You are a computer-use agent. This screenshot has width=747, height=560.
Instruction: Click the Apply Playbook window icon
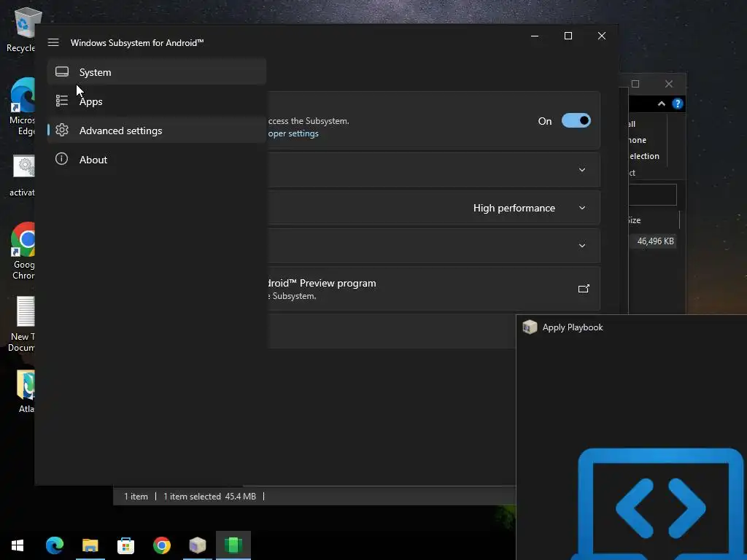point(530,327)
